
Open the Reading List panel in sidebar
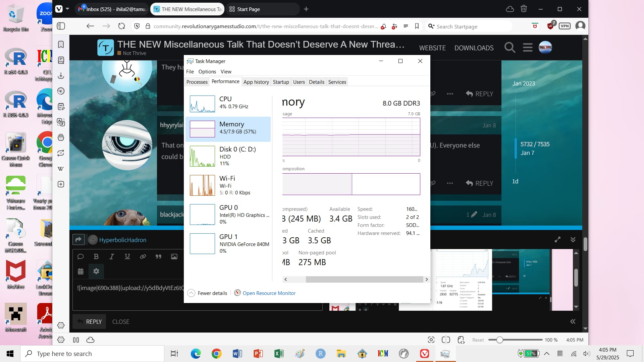pos(61,60)
